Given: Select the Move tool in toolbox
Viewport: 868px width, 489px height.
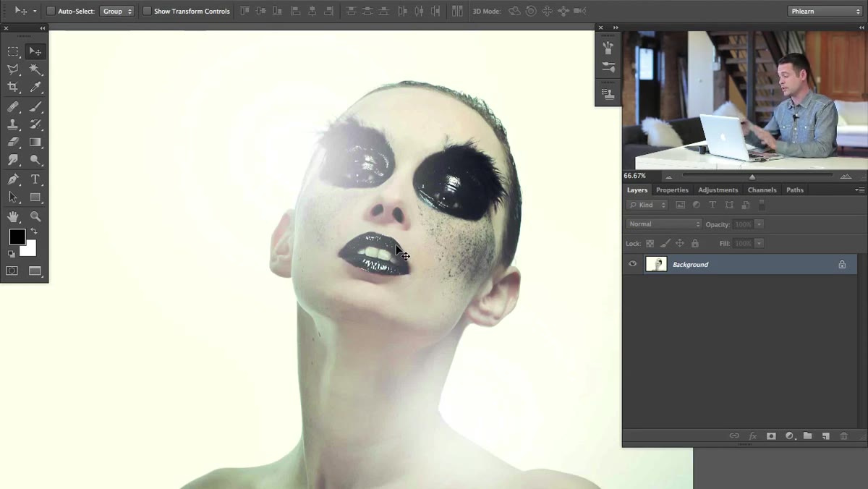Looking at the screenshot, I should 35,51.
